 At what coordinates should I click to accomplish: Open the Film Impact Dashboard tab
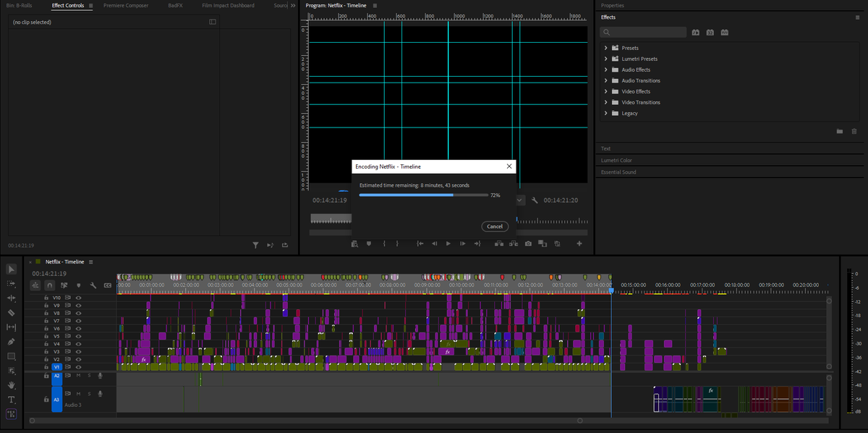[x=228, y=5]
